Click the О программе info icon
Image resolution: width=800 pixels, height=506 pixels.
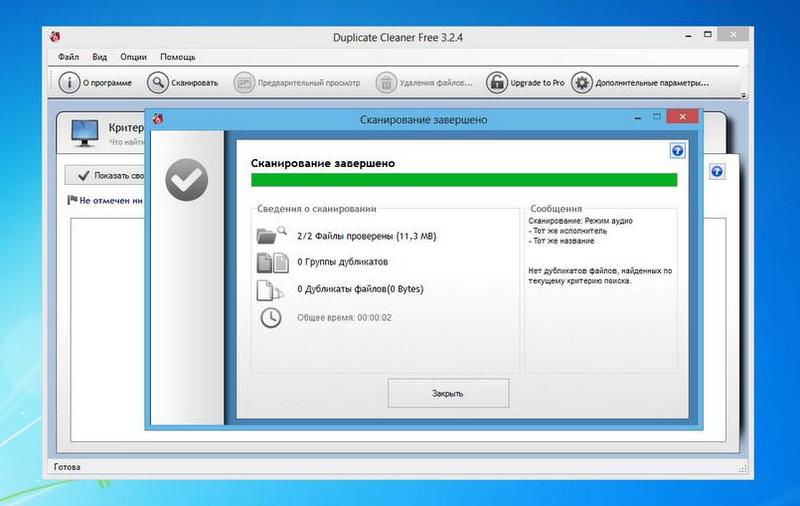point(69,82)
